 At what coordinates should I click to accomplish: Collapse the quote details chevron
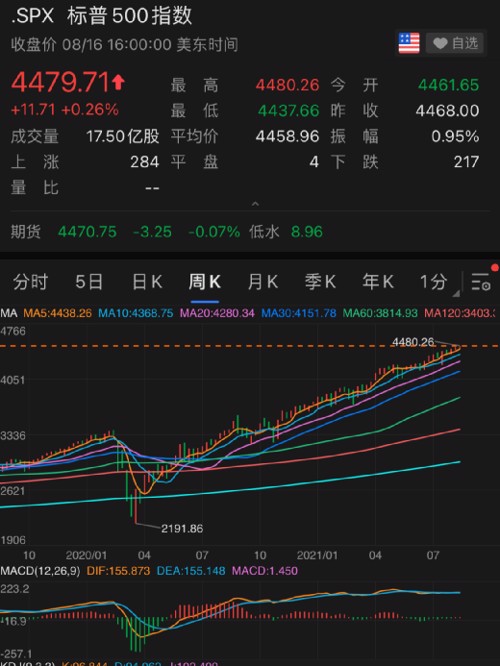pyautogui.click(x=255, y=204)
